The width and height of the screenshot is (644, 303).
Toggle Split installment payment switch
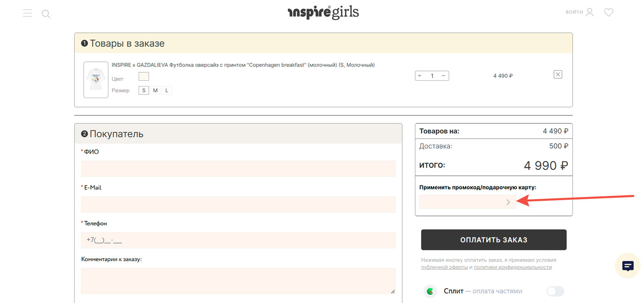click(x=555, y=291)
